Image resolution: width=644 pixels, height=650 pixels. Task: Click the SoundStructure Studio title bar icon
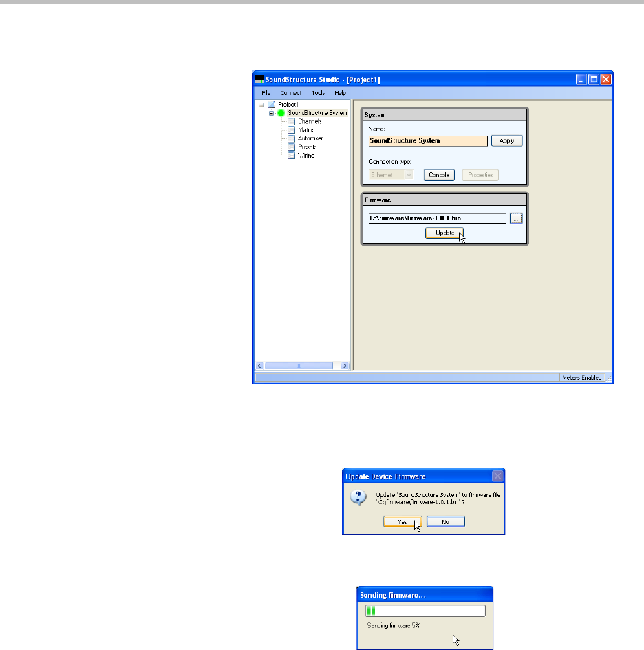click(x=259, y=79)
